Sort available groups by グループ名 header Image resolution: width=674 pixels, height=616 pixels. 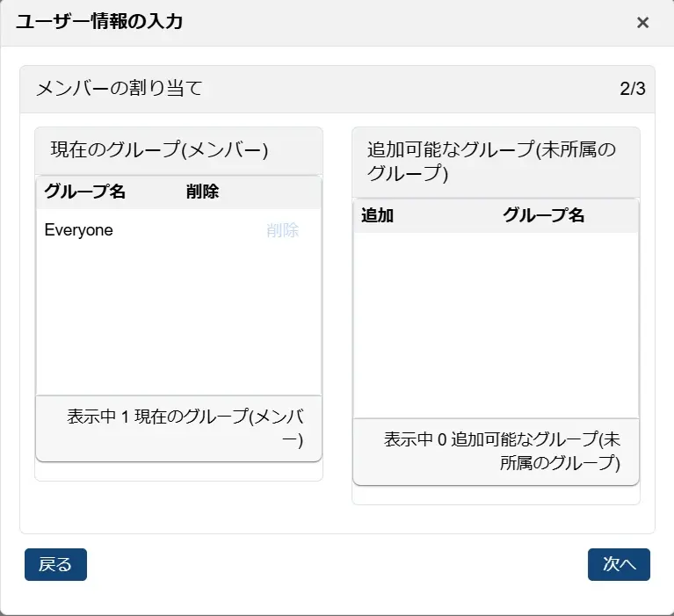coord(543,215)
